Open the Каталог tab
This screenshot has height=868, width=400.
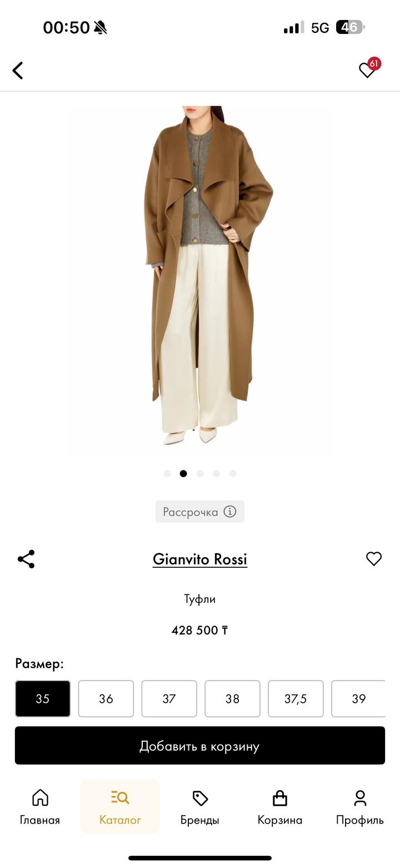pos(120,807)
